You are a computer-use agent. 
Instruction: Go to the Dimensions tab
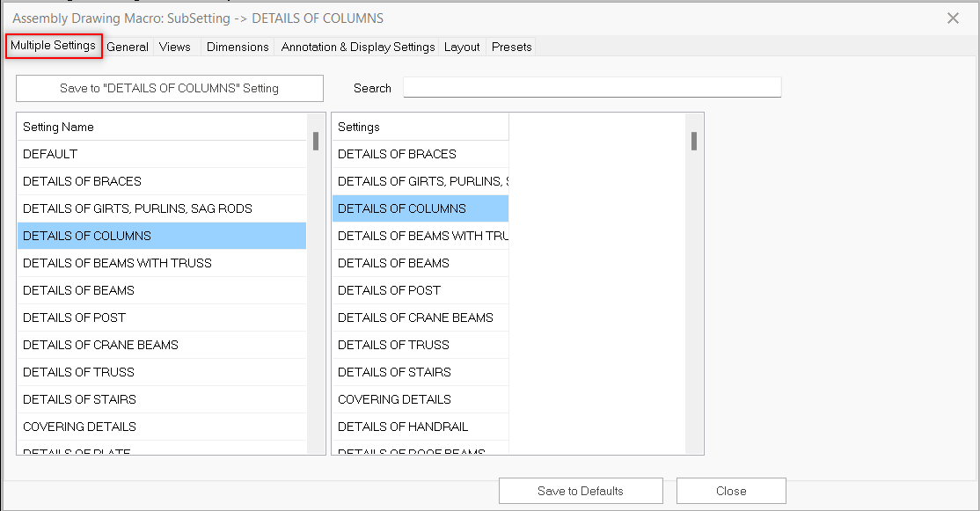coord(238,47)
